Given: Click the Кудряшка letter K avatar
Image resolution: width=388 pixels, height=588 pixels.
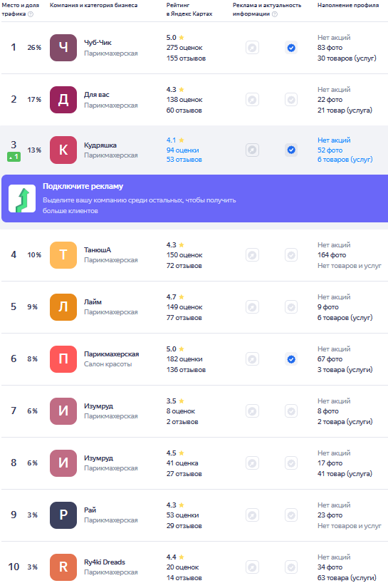Looking at the screenshot, I should pyautogui.click(x=63, y=150).
